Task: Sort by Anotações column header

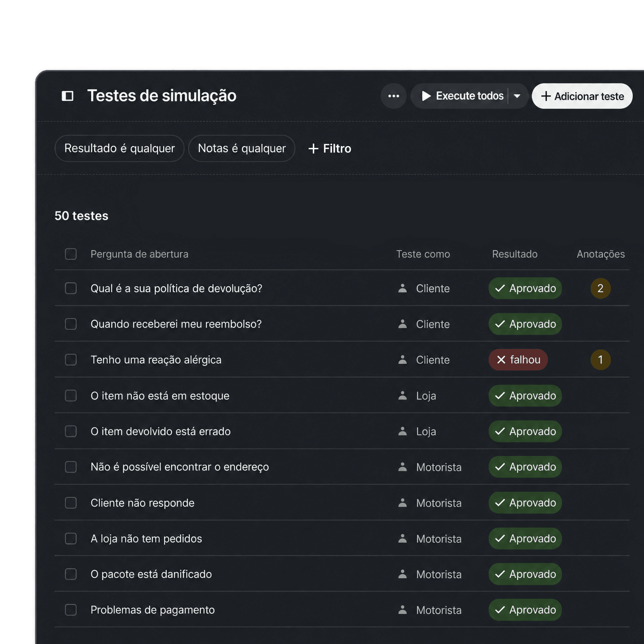Action: coord(601,254)
